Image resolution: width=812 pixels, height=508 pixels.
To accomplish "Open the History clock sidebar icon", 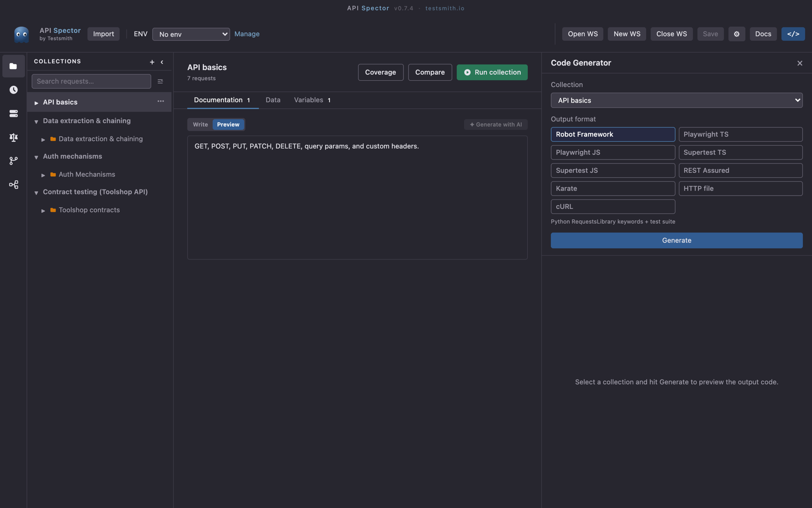I will pyautogui.click(x=13, y=90).
